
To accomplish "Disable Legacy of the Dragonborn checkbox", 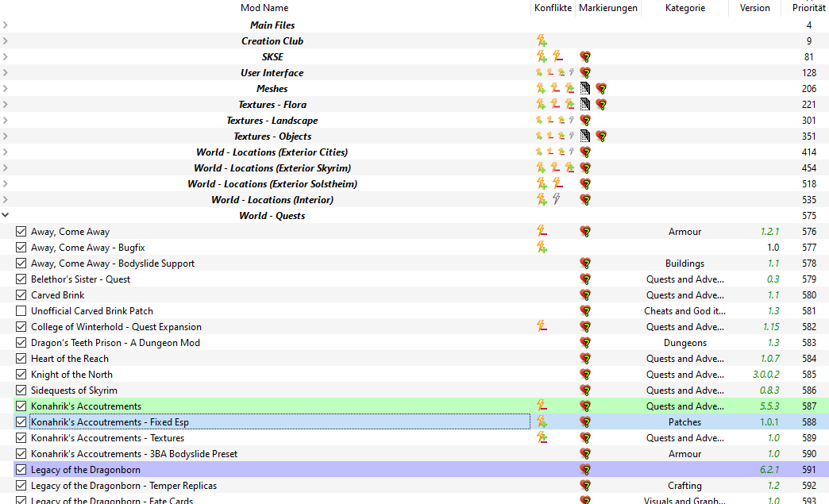I will 21,469.
